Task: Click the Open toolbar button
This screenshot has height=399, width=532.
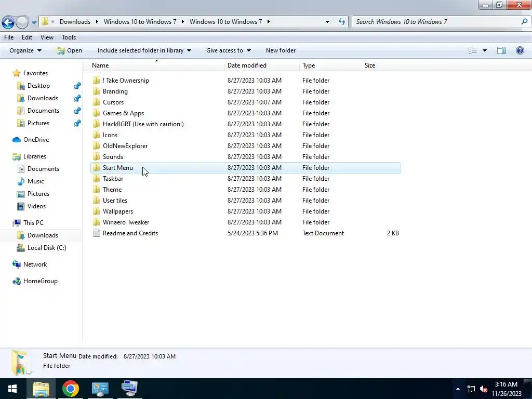Action: click(70, 50)
